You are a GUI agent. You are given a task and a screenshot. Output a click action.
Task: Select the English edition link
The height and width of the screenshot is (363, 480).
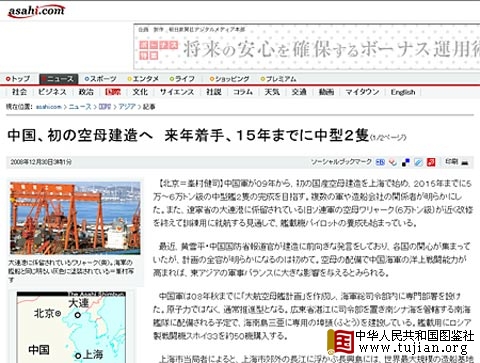(403, 92)
